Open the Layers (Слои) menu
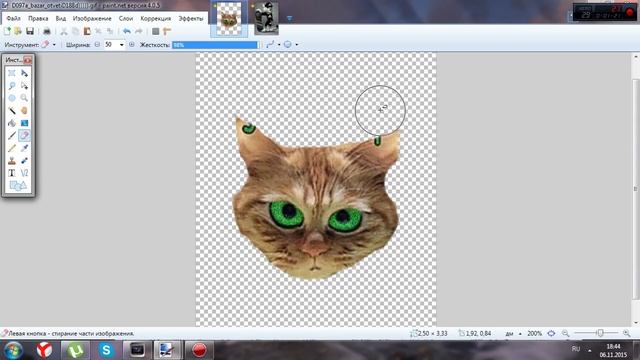Image resolution: width=640 pixels, height=360 pixels. (x=126, y=18)
